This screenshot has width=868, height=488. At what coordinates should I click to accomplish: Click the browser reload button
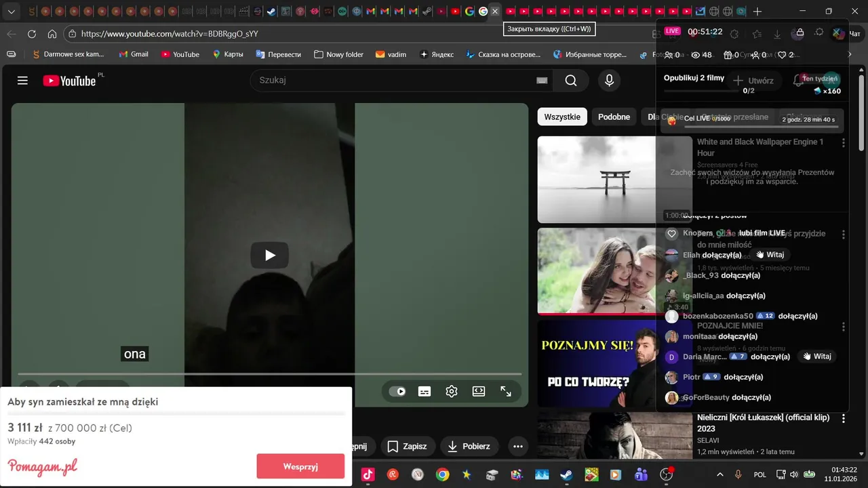point(32,34)
